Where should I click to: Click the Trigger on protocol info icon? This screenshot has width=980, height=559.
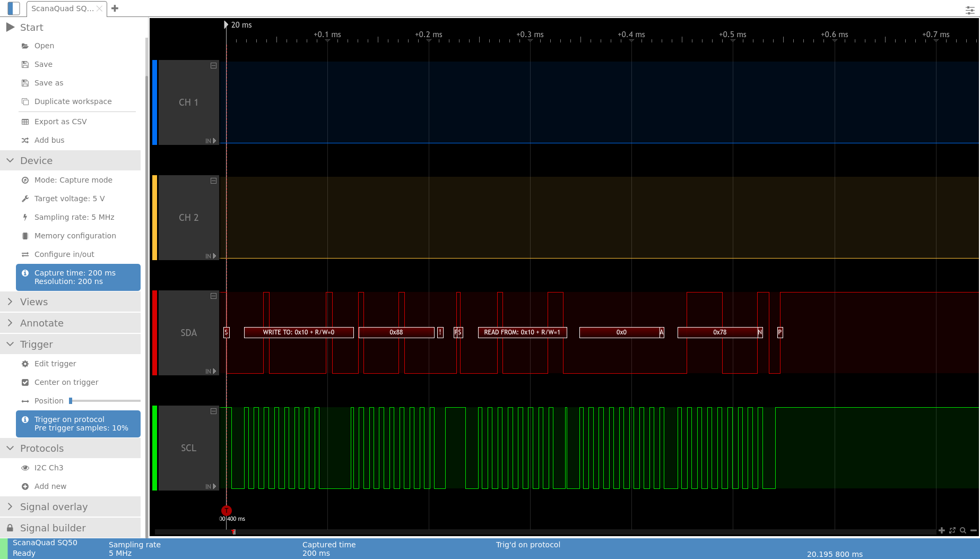click(25, 419)
